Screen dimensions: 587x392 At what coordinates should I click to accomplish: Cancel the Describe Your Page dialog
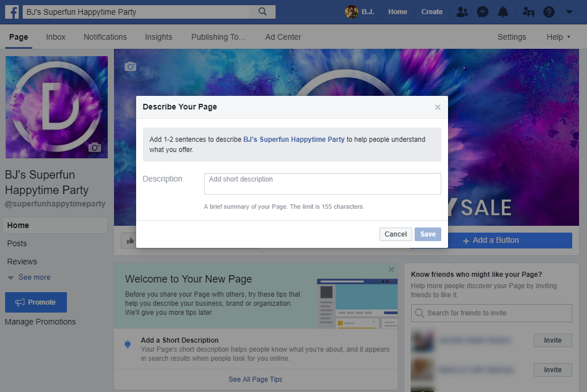point(395,234)
